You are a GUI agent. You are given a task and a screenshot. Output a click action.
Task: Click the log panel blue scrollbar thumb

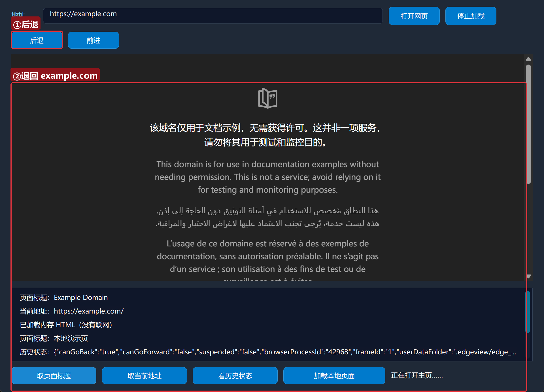[528, 312]
